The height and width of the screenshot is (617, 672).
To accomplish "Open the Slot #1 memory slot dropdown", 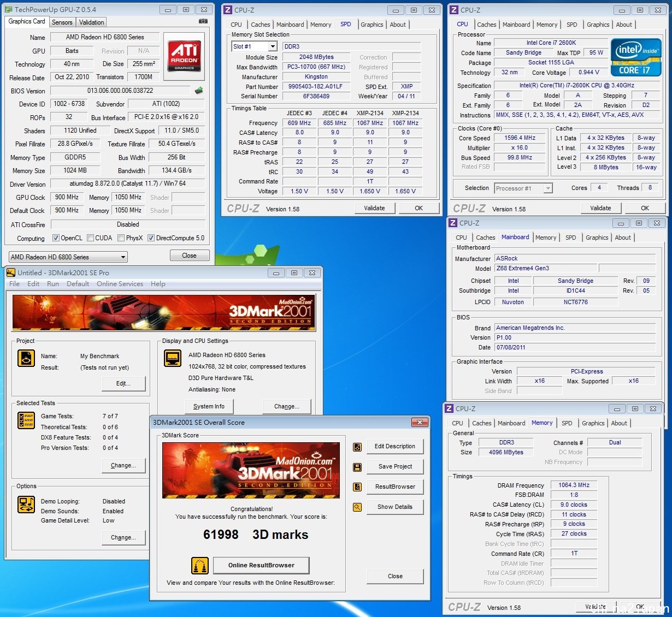I will (255, 46).
